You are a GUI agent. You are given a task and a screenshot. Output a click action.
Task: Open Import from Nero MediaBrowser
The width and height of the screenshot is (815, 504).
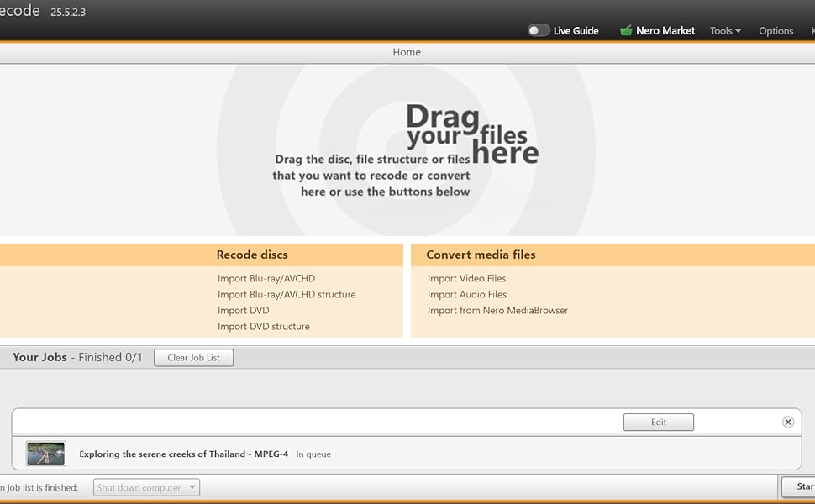[497, 311]
